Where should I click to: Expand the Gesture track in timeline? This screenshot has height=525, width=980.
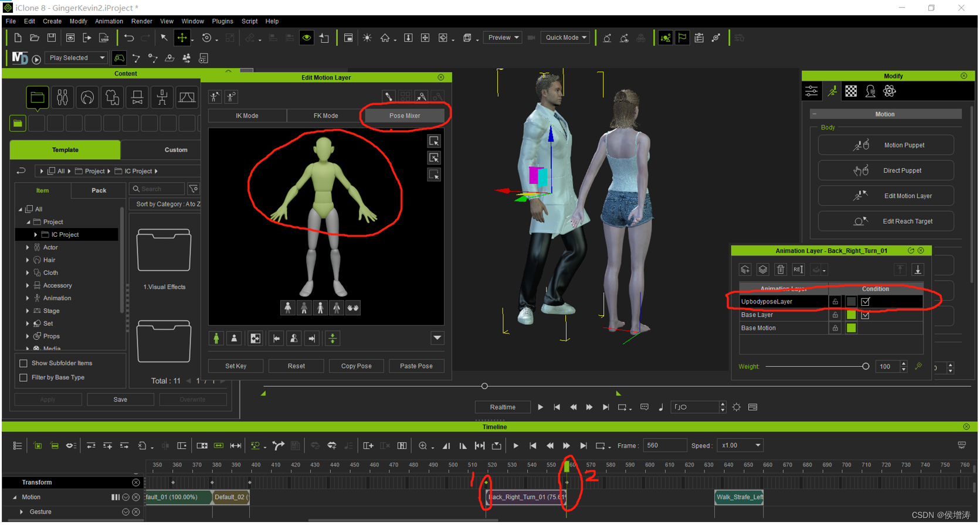point(22,512)
